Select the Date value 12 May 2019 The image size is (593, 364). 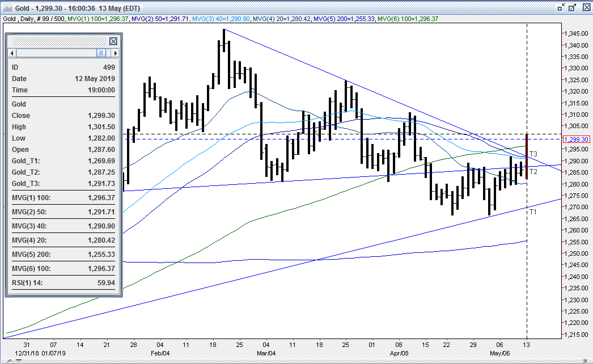click(x=95, y=79)
